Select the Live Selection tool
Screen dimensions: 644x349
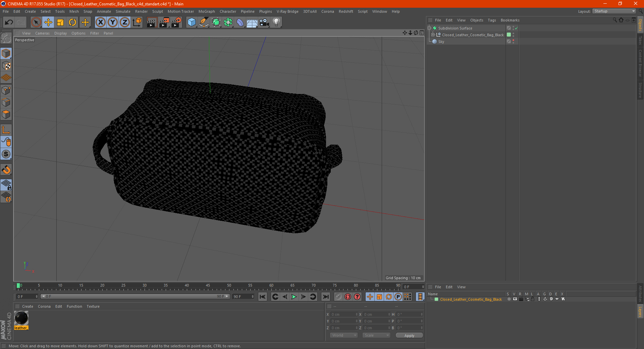pyautogui.click(x=36, y=22)
